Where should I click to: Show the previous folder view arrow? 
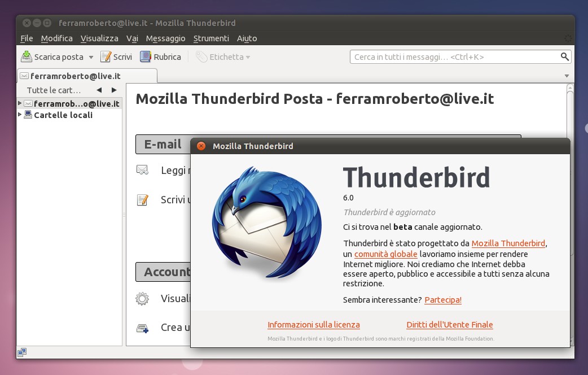point(99,90)
